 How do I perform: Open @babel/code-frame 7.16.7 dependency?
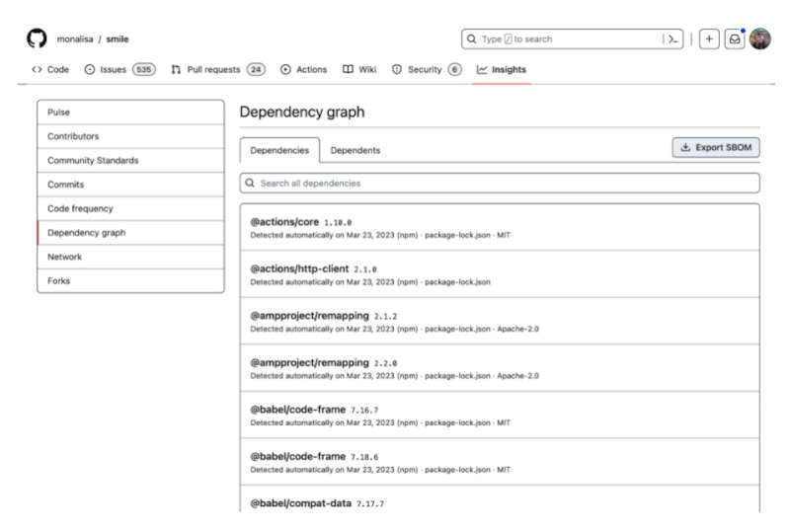coord(298,410)
